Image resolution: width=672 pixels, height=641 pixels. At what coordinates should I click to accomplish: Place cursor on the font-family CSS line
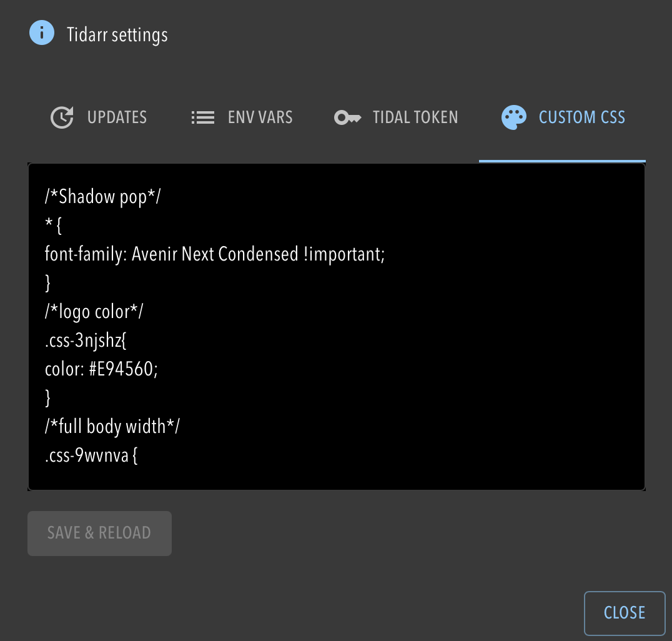click(214, 254)
